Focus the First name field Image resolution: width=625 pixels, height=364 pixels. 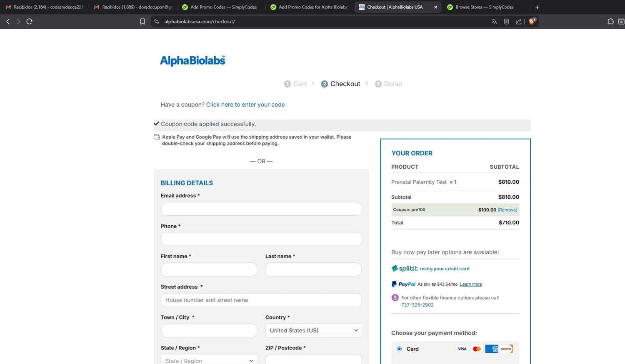tap(209, 269)
